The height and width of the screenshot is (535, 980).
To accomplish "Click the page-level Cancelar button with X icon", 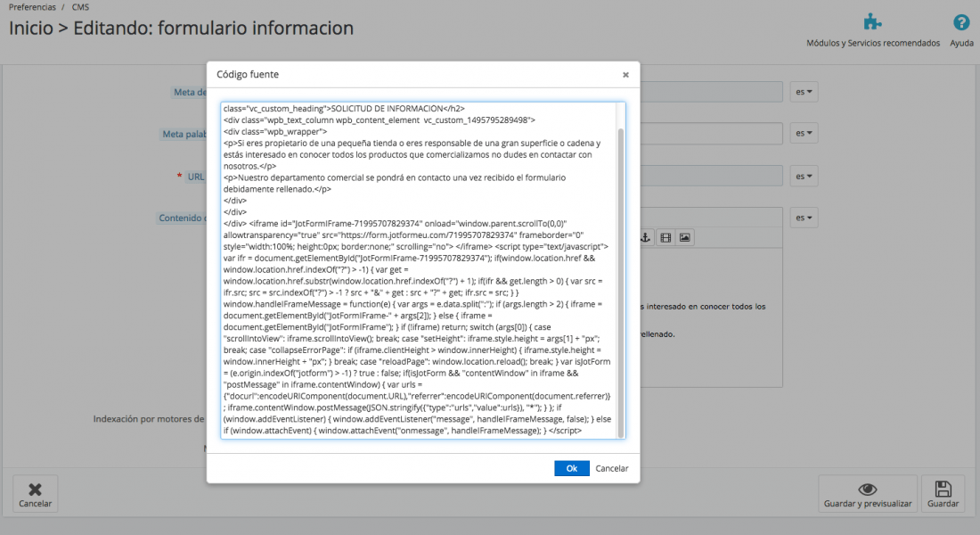I will tap(35, 494).
